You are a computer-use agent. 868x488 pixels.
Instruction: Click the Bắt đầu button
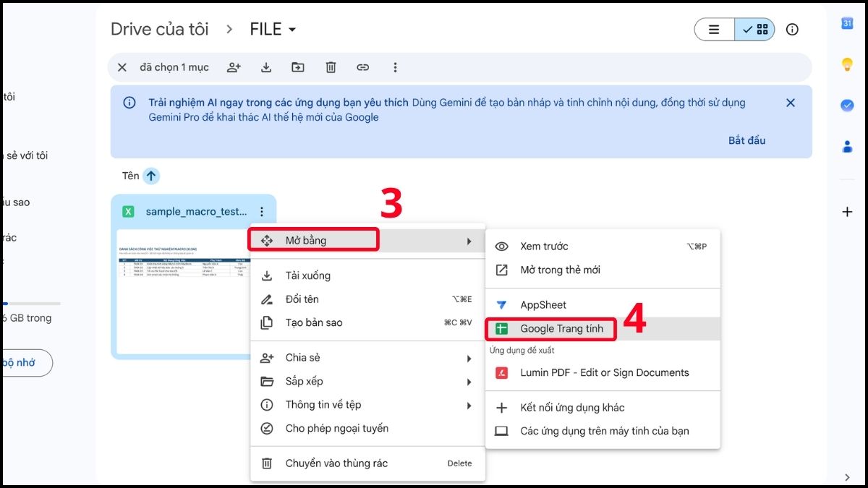click(x=746, y=140)
